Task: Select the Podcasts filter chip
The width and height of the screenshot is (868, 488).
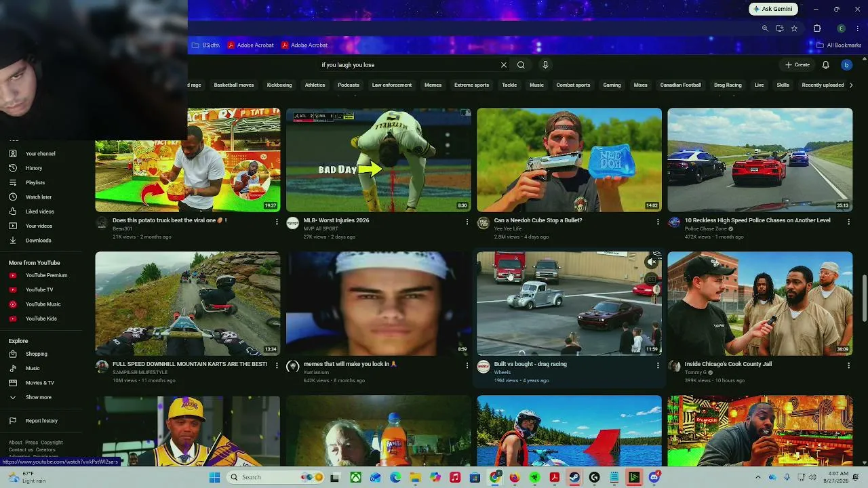Action: [x=349, y=85]
